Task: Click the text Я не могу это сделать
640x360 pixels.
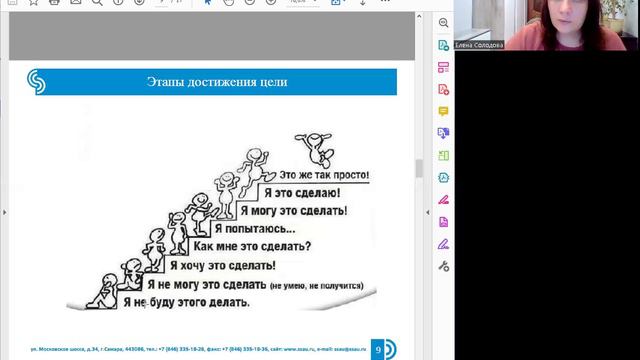Action: click(207, 284)
